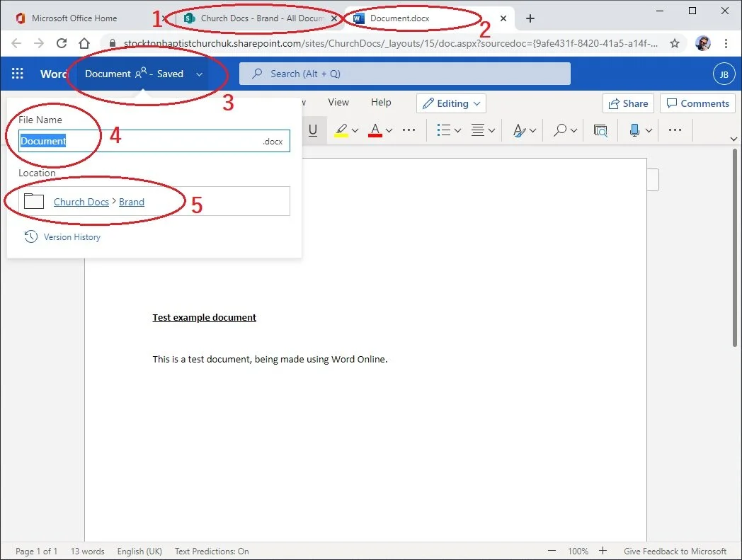742x560 pixels.
Task: Open the Chrome three-dot menu
Action: [726, 44]
